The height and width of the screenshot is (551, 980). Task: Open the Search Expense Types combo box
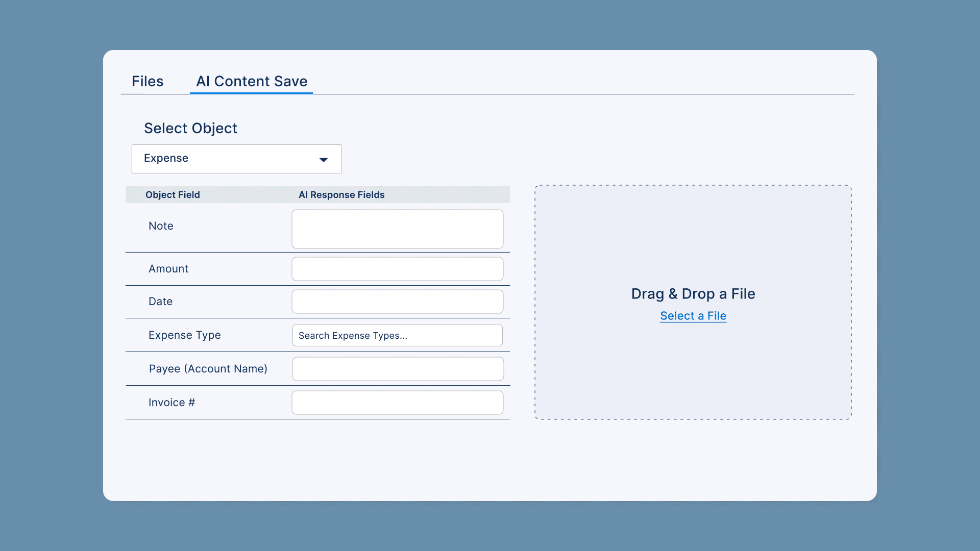[x=397, y=335]
